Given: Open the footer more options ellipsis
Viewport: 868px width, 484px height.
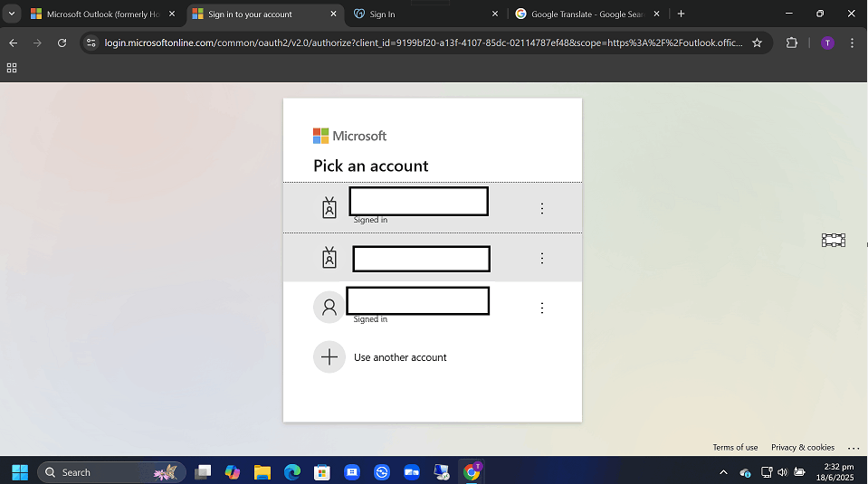Looking at the screenshot, I should click(x=854, y=448).
